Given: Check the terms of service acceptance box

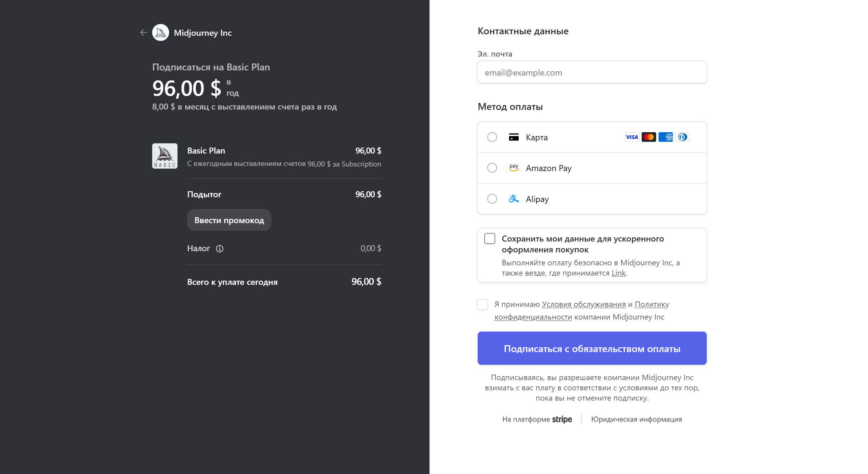Looking at the screenshot, I should click(482, 304).
